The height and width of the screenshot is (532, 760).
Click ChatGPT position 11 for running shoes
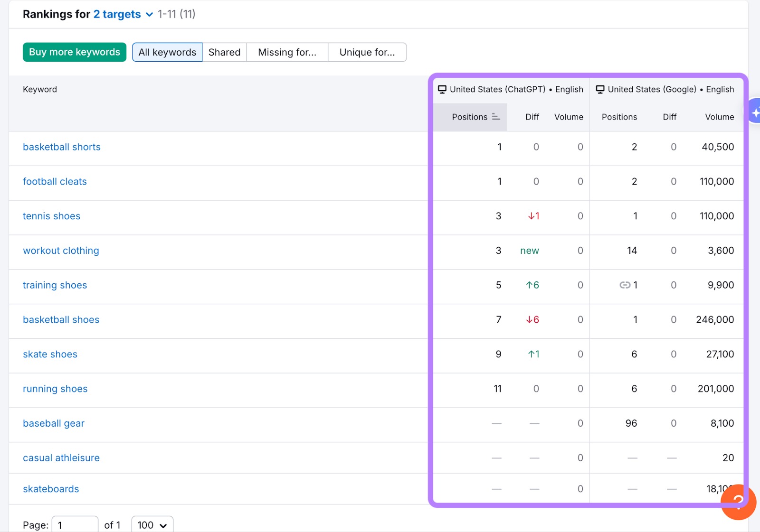(497, 389)
